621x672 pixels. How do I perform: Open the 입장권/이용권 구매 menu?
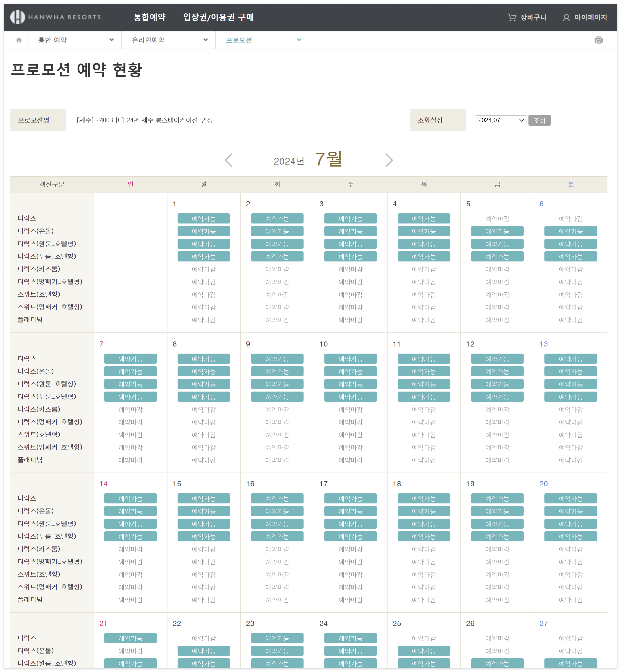click(x=218, y=17)
